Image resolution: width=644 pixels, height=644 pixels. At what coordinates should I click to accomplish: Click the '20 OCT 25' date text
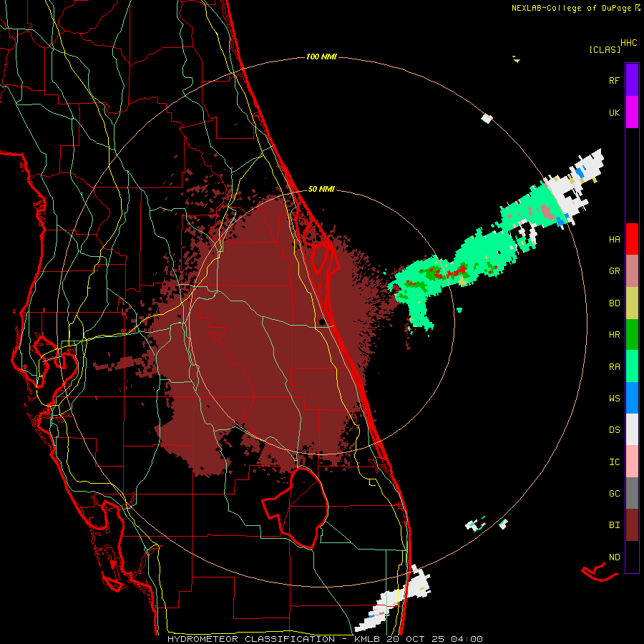point(416,639)
